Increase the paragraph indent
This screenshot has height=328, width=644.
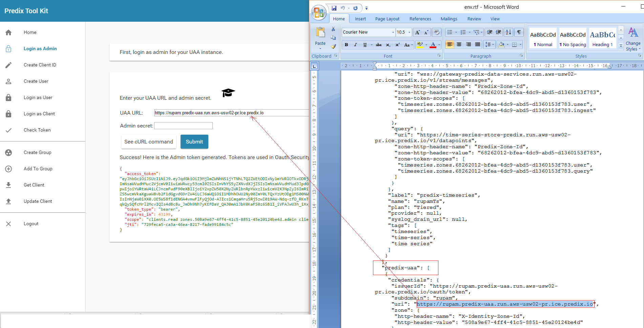pos(498,32)
